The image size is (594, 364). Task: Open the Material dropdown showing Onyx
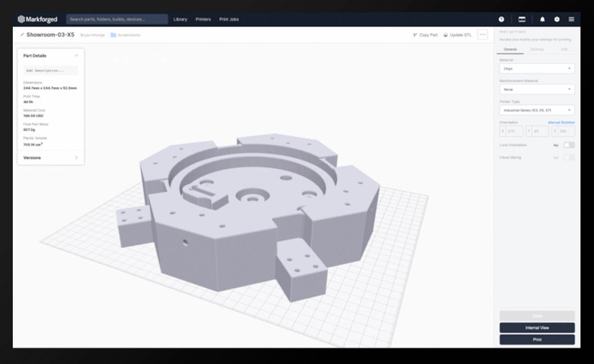(x=537, y=69)
